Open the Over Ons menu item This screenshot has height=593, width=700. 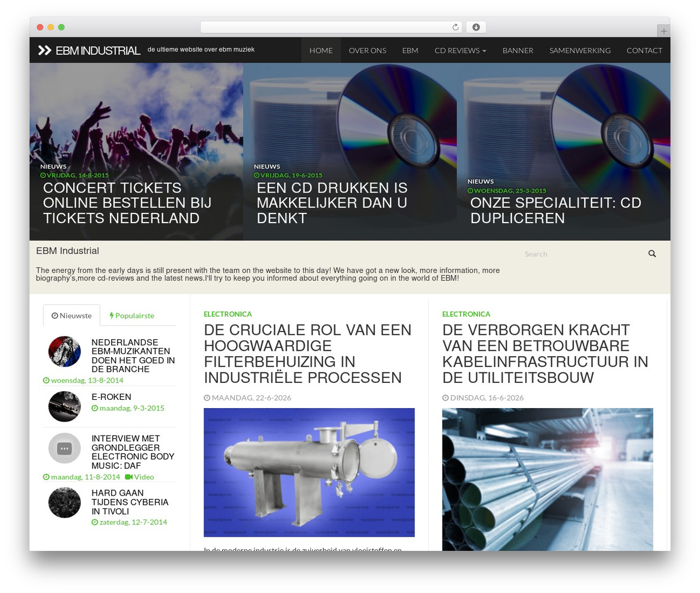click(367, 50)
